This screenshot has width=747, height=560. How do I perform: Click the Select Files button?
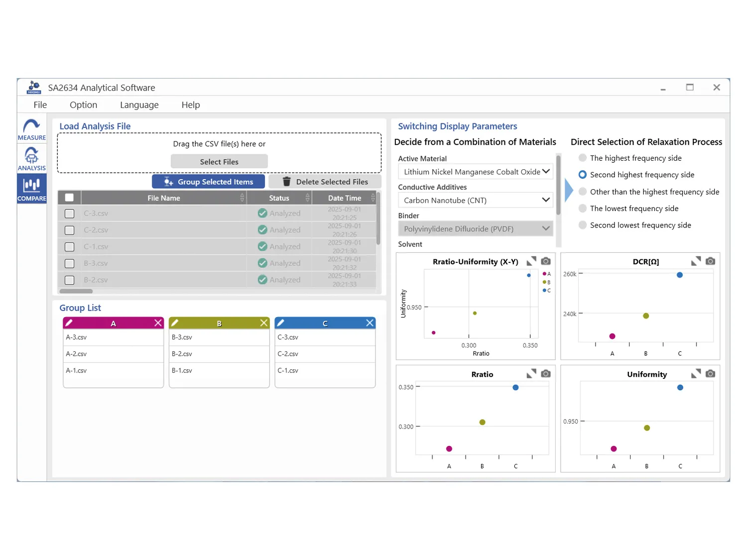[x=219, y=162]
